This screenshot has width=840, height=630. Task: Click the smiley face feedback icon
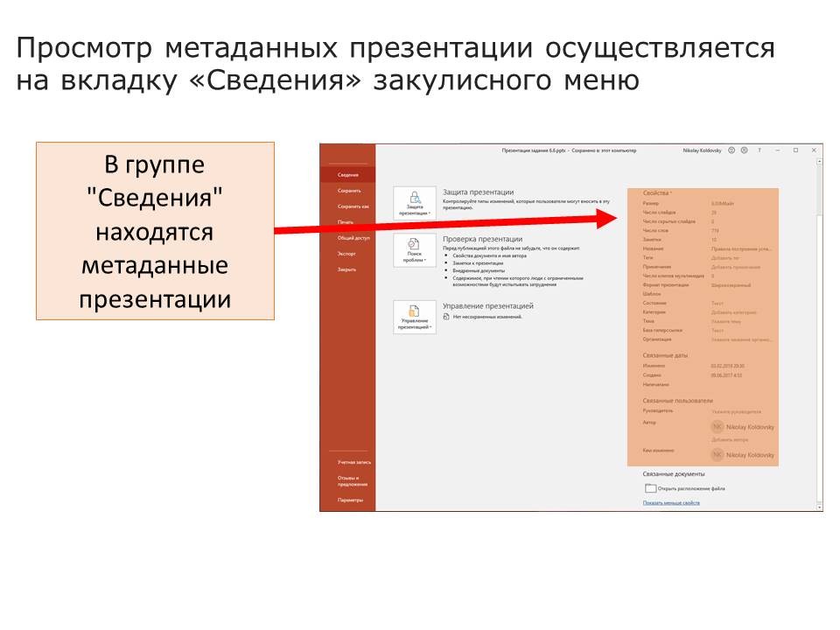coord(731,150)
